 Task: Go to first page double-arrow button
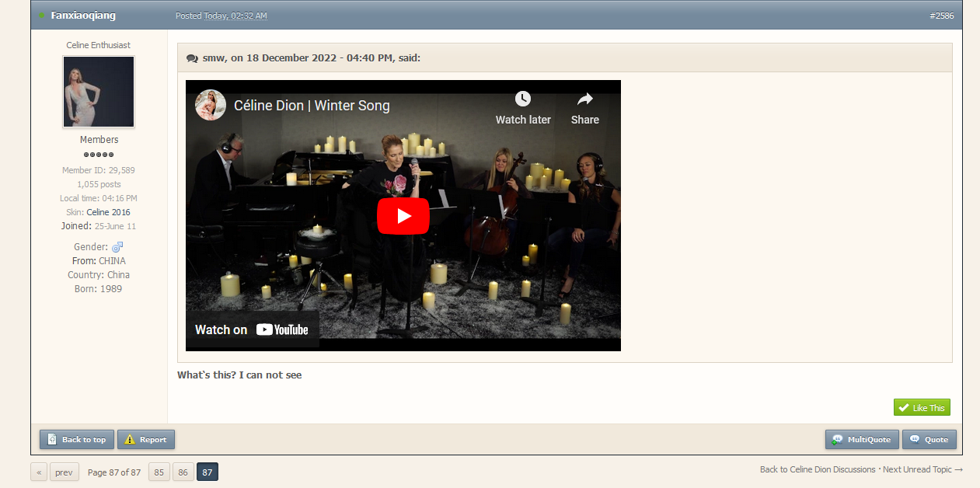pyautogui.click(x=39, y=472)
